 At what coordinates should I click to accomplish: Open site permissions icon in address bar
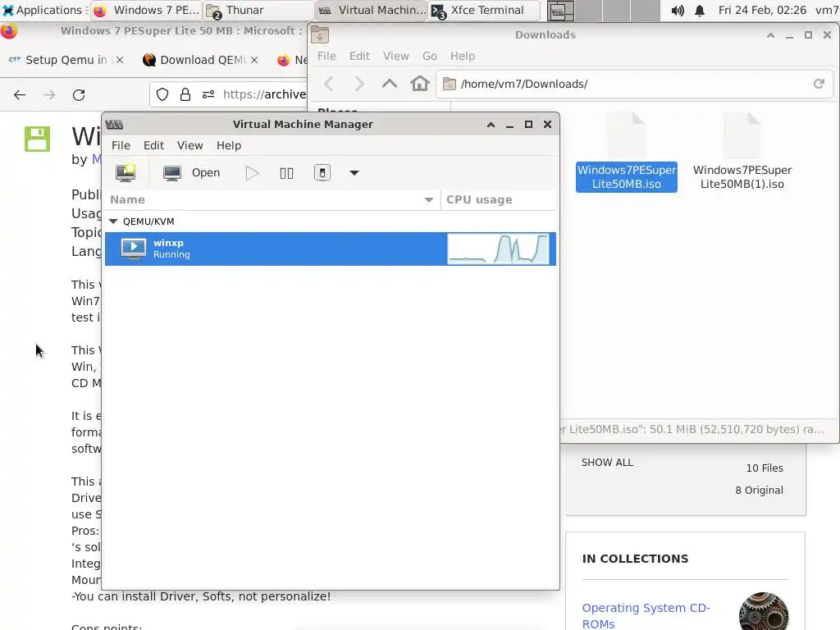(x=208, y=95)
